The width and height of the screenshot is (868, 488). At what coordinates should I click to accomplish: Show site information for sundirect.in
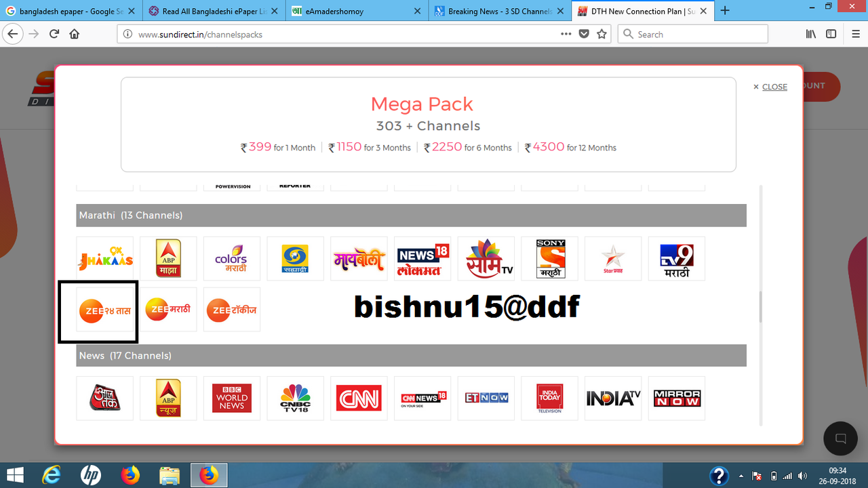[x=127, y=34]
